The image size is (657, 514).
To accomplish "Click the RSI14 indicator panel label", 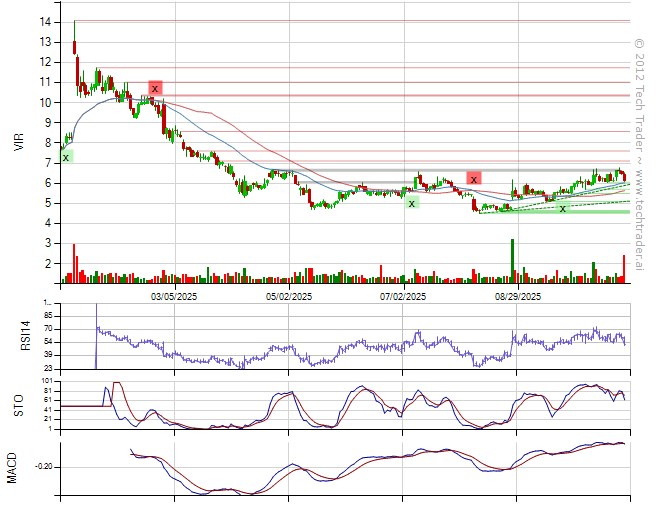I will pyautogui.click(x=20, y=334).
